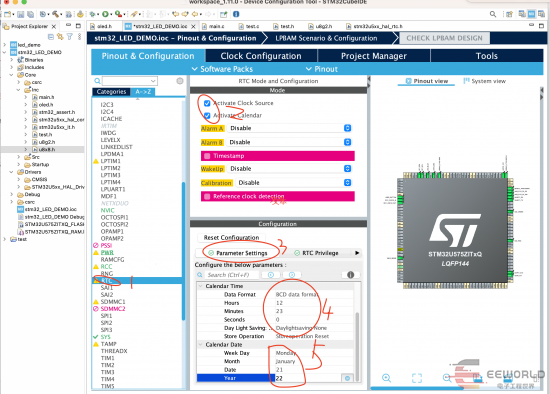Open the Project Manager tab
550x394 pixels.
tap(374, 56)
